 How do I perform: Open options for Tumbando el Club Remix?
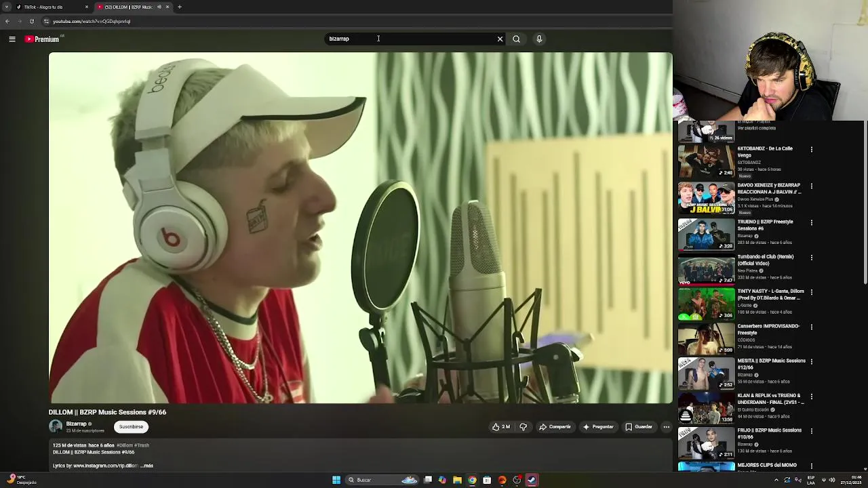point(812,258)
